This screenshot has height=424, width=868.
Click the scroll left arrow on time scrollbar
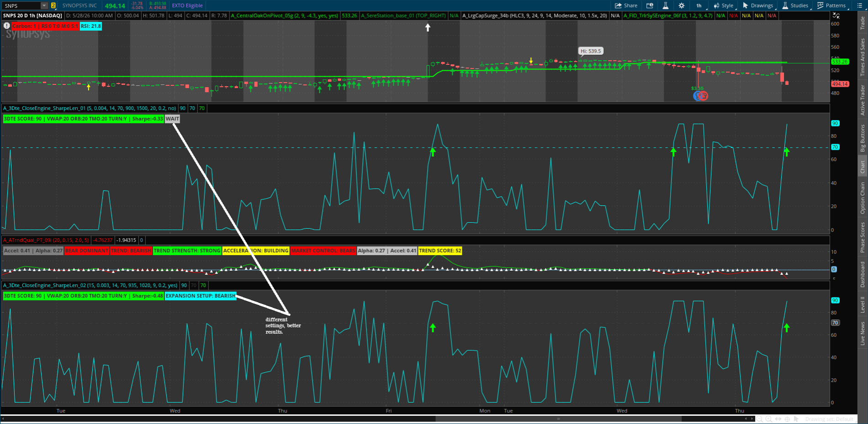point(3,419)
